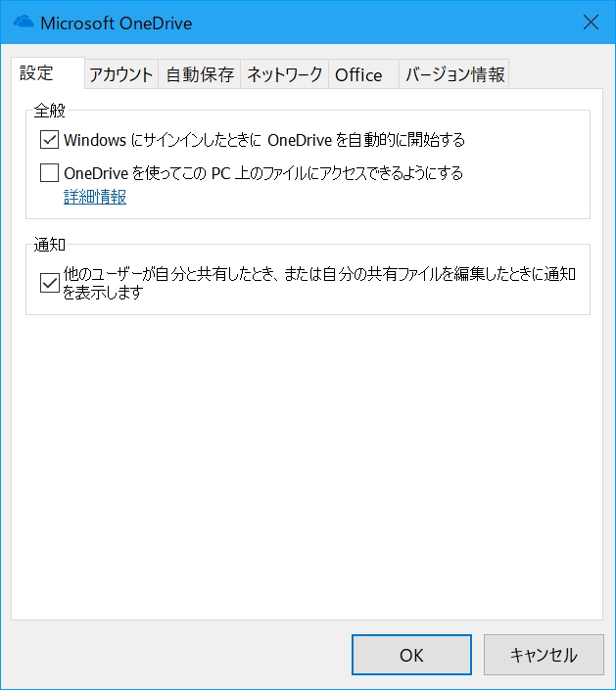This screenshot has width=616, height=690.
Task: Switch to the アカウント tab
Action: 121,74
